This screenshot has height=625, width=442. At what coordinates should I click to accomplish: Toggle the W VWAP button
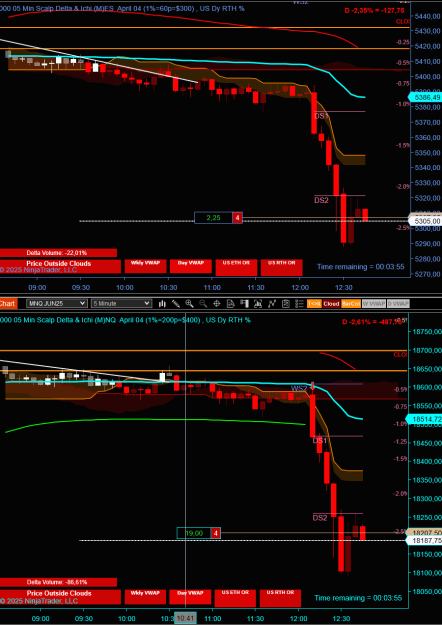coord(374,304)
